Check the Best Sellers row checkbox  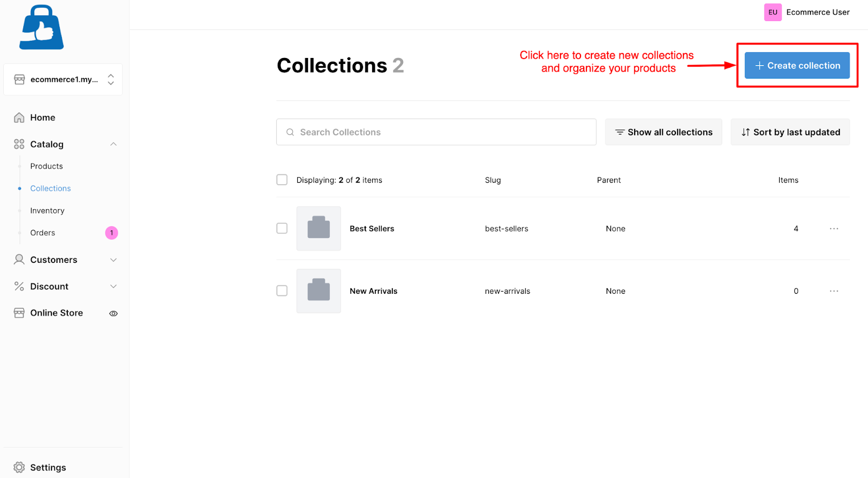282,228
